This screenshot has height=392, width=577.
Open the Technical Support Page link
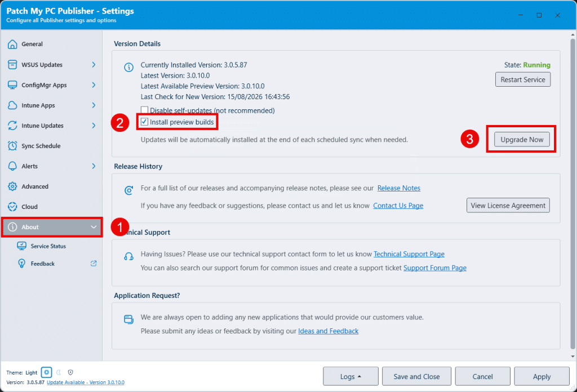pyautogui.click(x=409, y=254)
